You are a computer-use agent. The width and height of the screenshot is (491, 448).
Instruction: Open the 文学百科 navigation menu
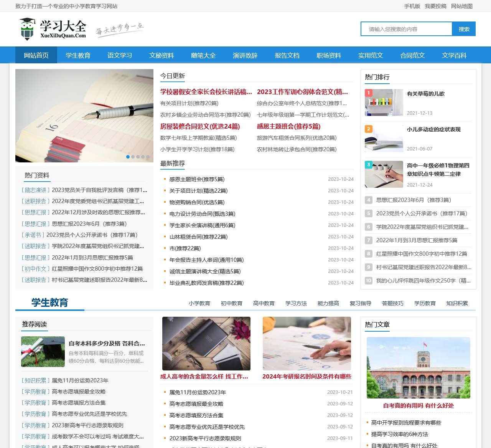click(x=454, y=55)
